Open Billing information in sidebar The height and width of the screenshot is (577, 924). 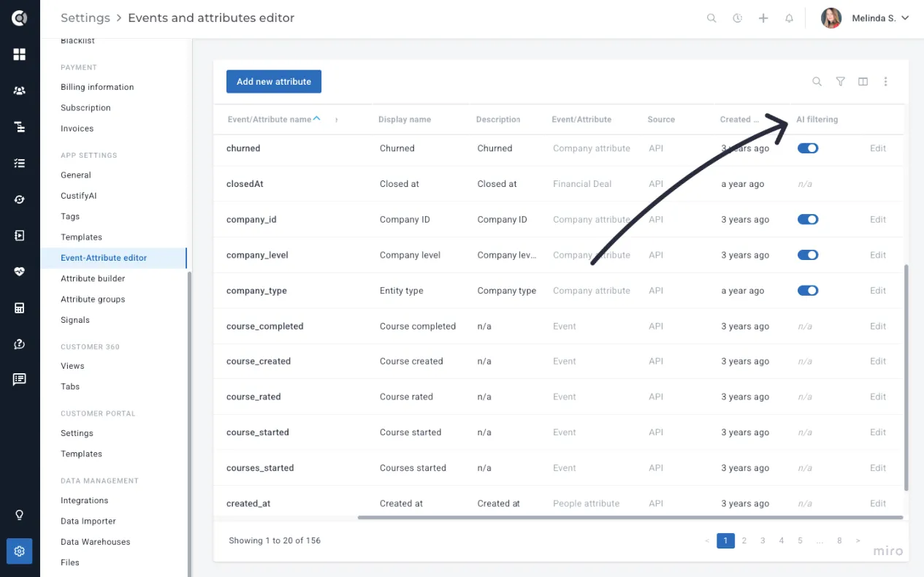[97, 87]
